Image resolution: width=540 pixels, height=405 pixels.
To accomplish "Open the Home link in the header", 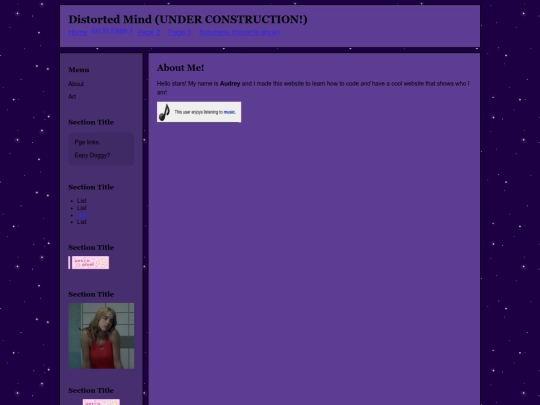I will point(78,32).
